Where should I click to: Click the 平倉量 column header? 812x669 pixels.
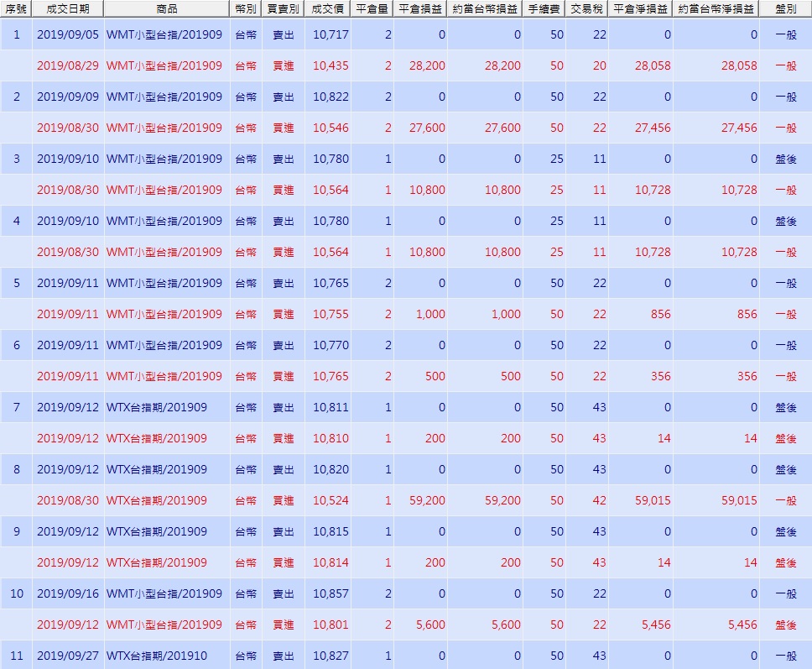372,8
